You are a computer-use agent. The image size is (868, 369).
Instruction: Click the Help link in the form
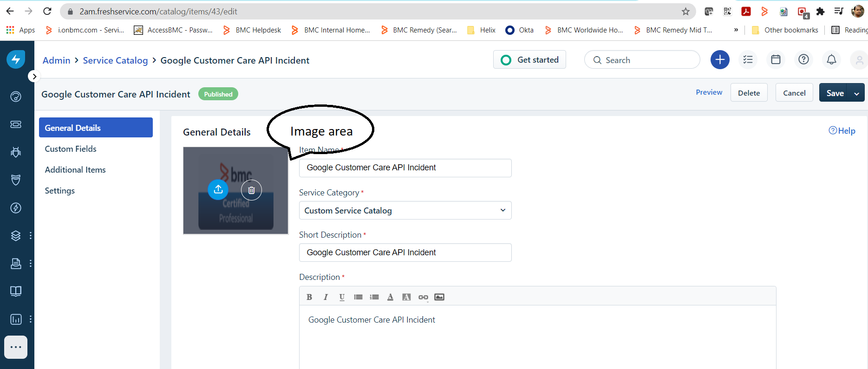(x=842, y=131)
